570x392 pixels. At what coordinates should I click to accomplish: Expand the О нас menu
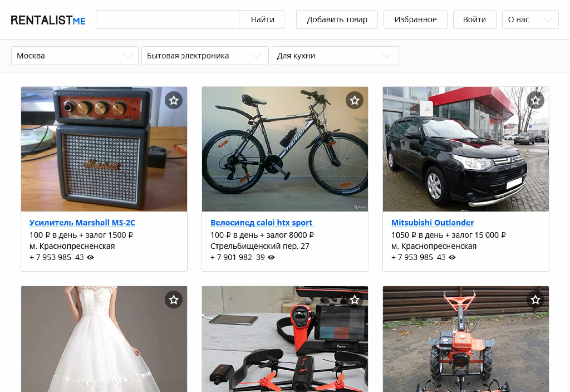[x=530, y=20]
